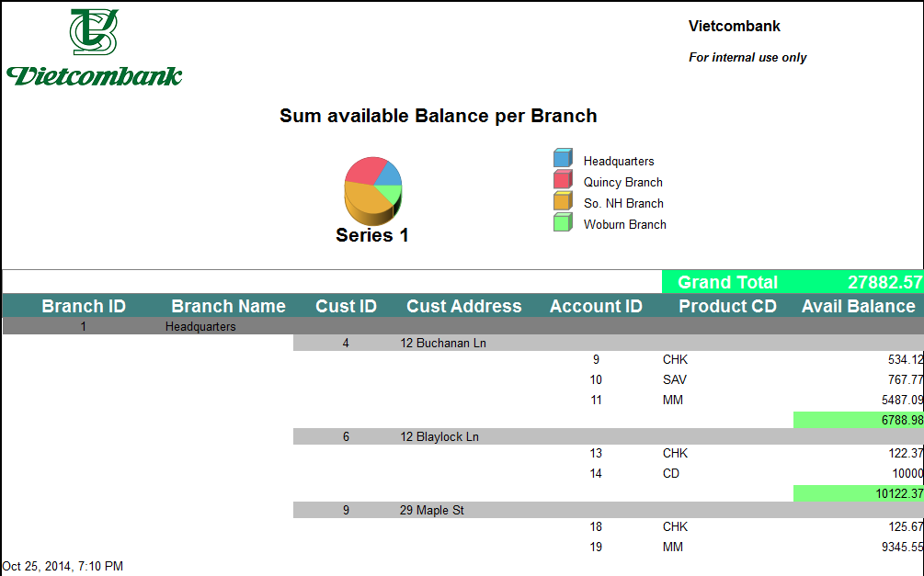Click the report title Sum available Balance per Branch
This screenshot has height=576, width=924.
click(x=438, y=116)
